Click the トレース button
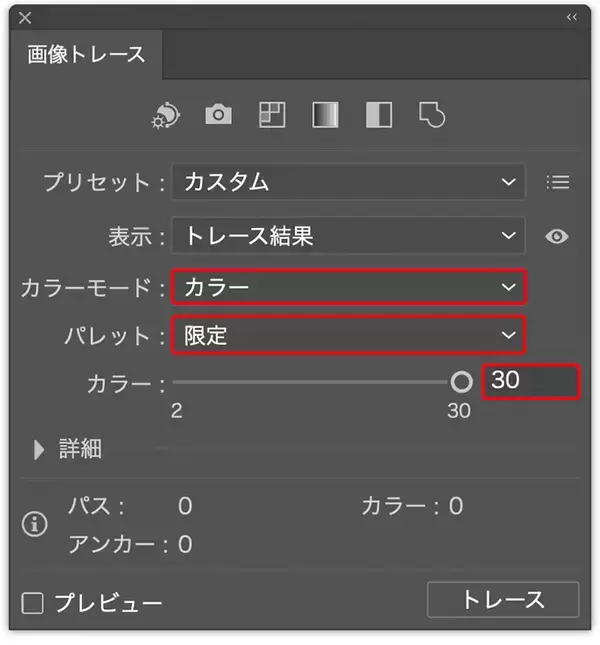This screenshot has width=600, height=645. click(503, 600)
